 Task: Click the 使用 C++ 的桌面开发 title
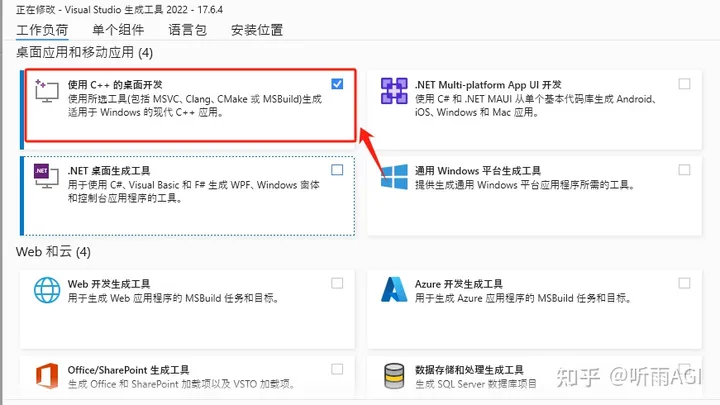coord(115,85)
